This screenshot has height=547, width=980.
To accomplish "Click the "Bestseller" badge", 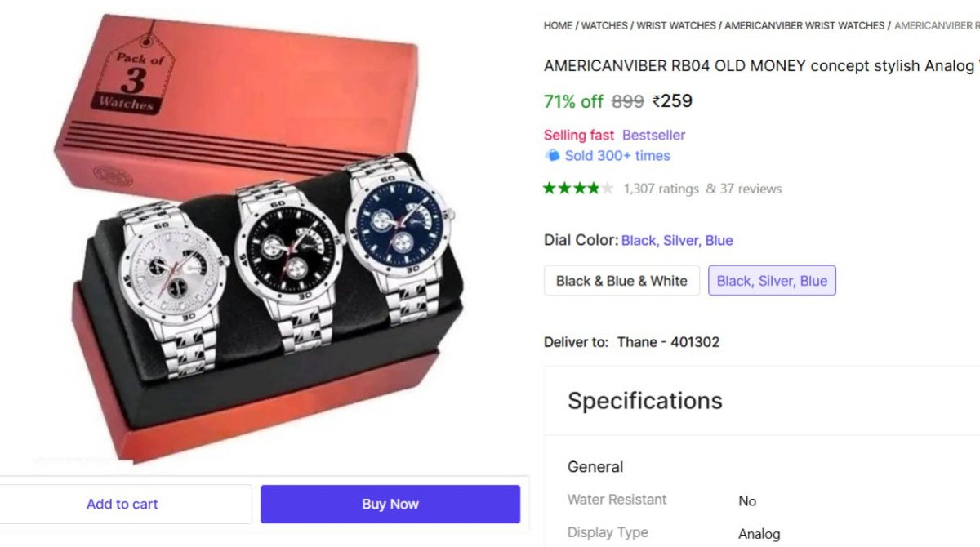I will pyautogui.click(x=653, y=135).
